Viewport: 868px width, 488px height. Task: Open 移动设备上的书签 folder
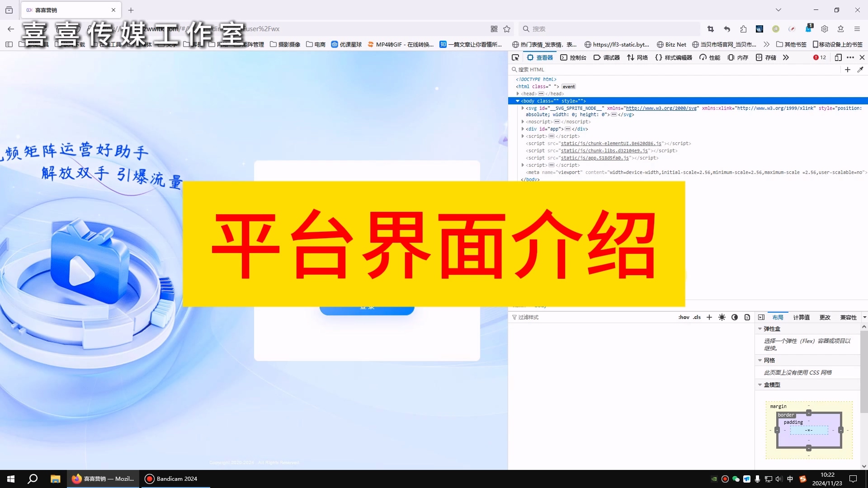(x=837, y=44)
